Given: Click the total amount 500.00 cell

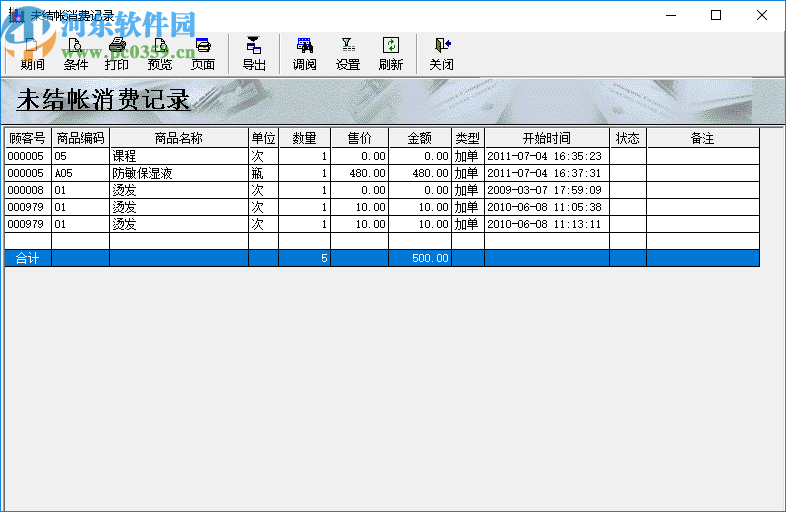Looking at the screenshot, I should 420,258.
